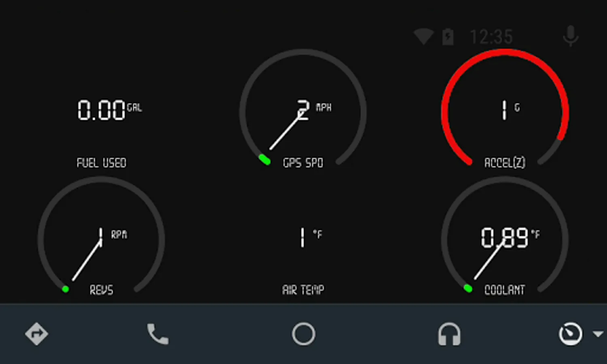
Task: Open media via the headphones icon
Action: [x=449, y=334]
